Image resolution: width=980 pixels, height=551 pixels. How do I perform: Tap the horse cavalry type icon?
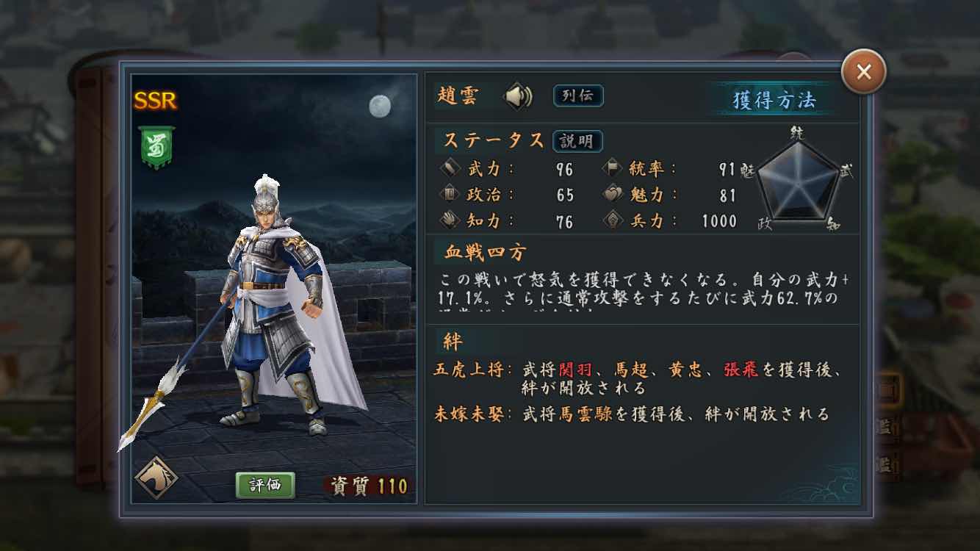pos(156,478)
